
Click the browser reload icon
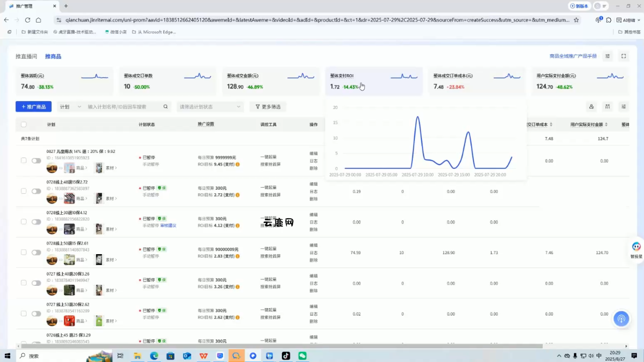pos(28,20)
